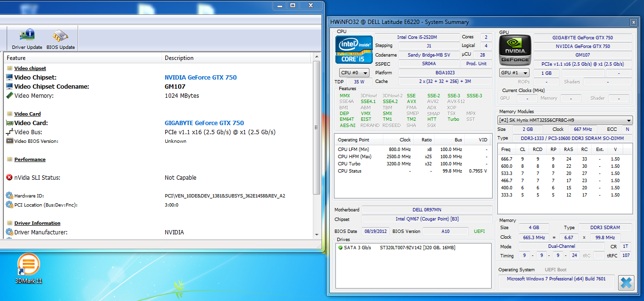Open the 3DMark 11 desktop shortcut

[x=28, y=268]
